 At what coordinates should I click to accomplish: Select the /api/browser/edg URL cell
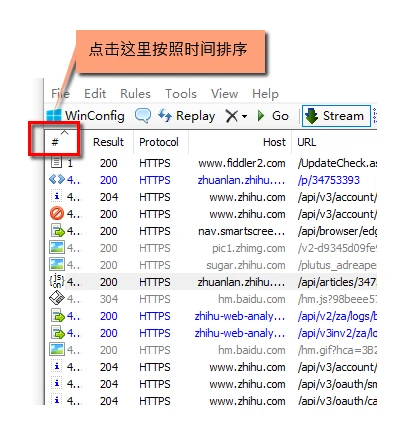[x=337, y=231]
